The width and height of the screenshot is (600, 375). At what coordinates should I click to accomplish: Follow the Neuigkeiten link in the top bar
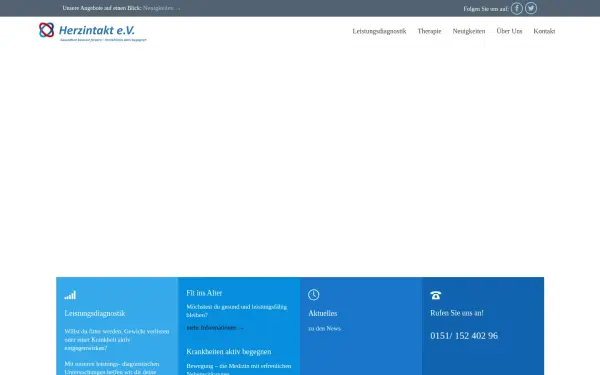click(x=161, y=8)
